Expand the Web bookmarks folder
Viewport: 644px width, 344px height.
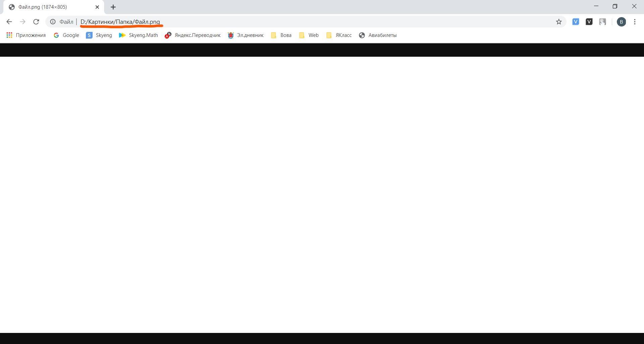(309, 35)
